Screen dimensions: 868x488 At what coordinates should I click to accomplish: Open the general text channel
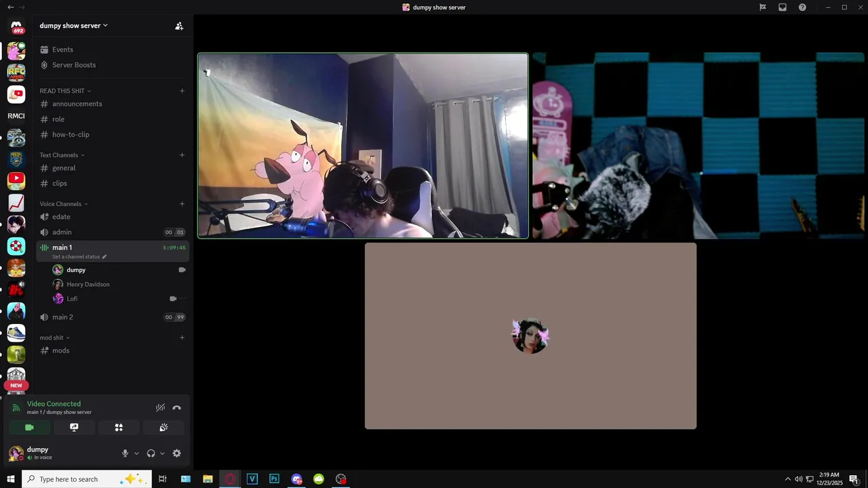(113, 168)
